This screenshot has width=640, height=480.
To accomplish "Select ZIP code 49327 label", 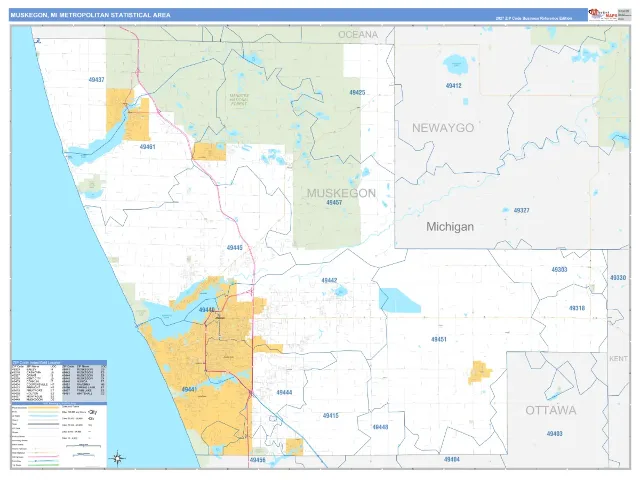I will [521, 211].
